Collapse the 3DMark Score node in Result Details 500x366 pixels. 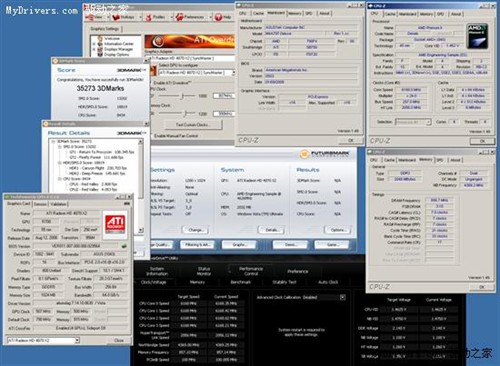pos(54,141)
